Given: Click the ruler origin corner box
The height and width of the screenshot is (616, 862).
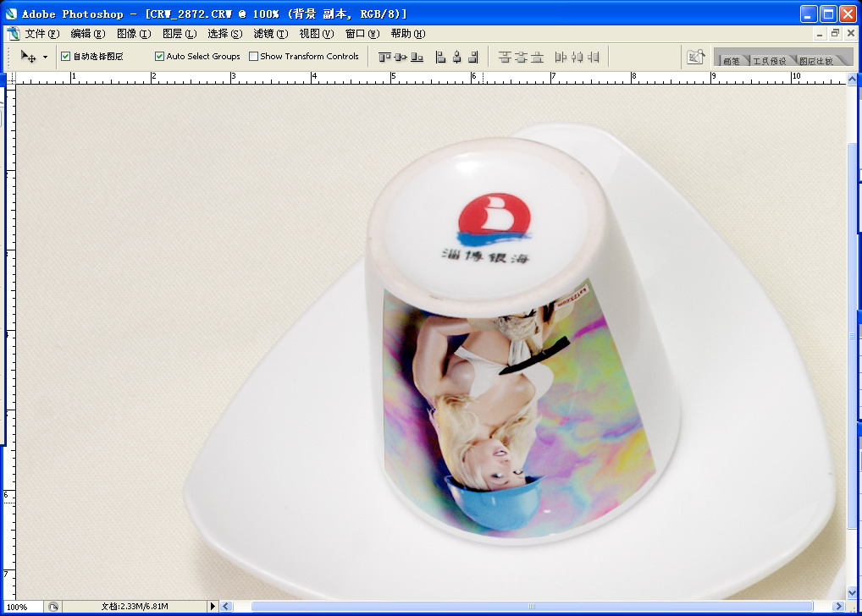Looking at the screenshot, I should pos(10,79).
